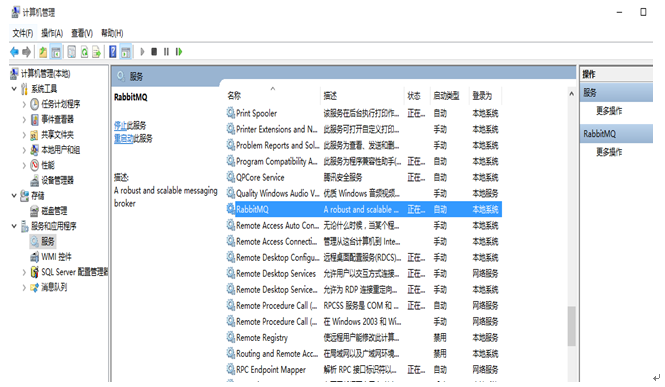This screenshot has height=387, width=665.
Task: Click the 停止 service link
Action: point(120,125)
